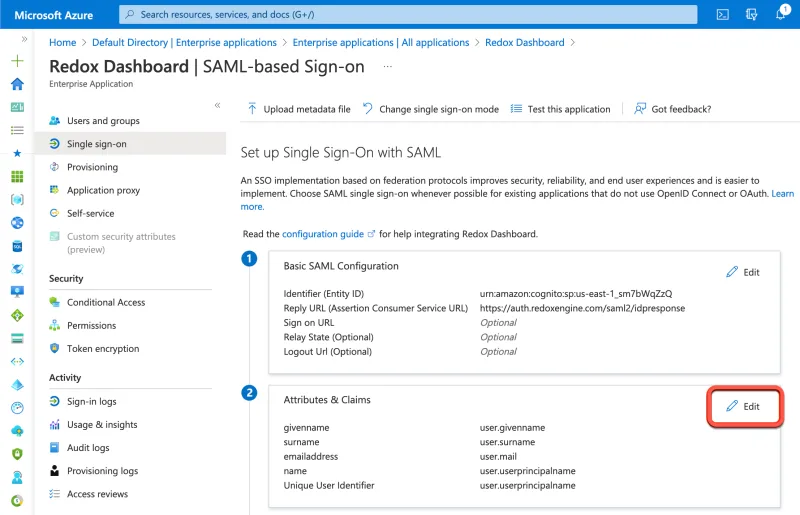Open Virtual networks arrows icon

tap(17, 361)
